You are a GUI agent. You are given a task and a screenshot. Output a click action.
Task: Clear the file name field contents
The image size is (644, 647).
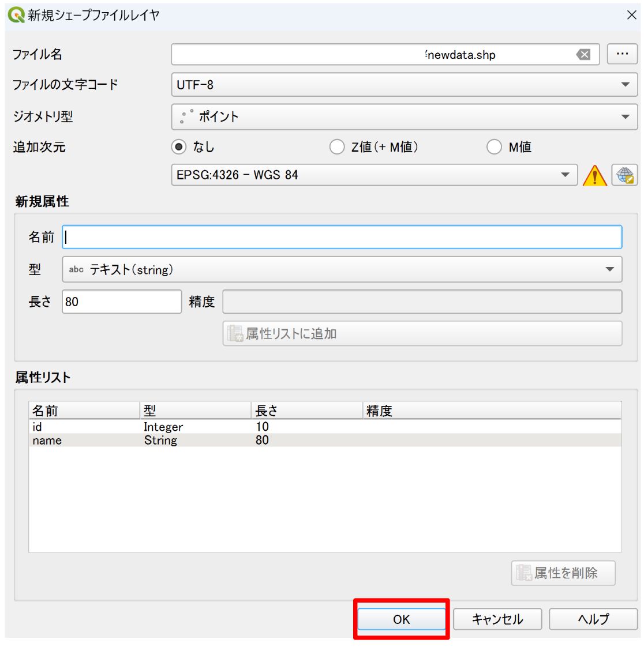coord(583,54)
